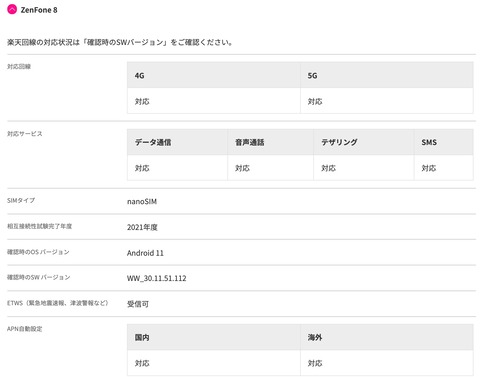Click the 対応回線 row label
This screenshot has height=377, width=480.
[19, 66]
